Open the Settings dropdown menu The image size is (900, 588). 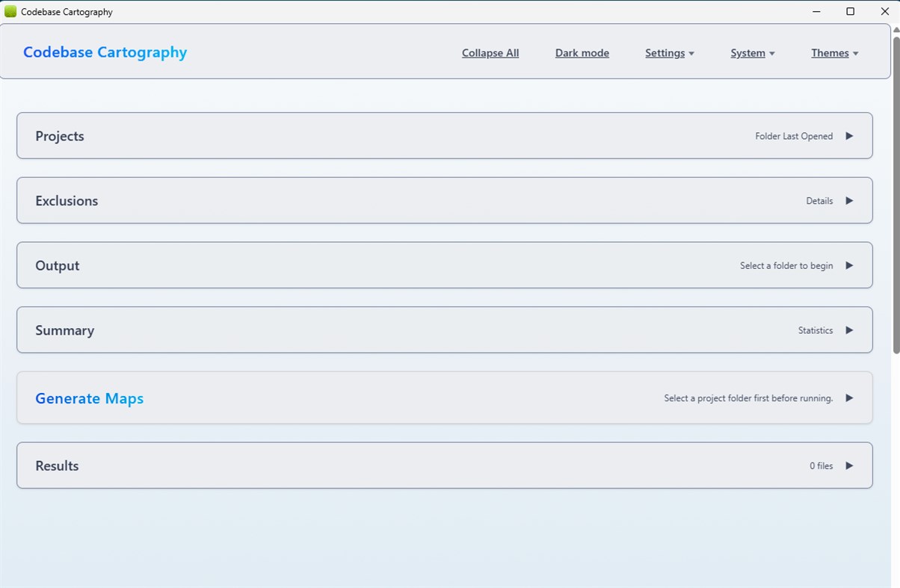pos(670,53)
